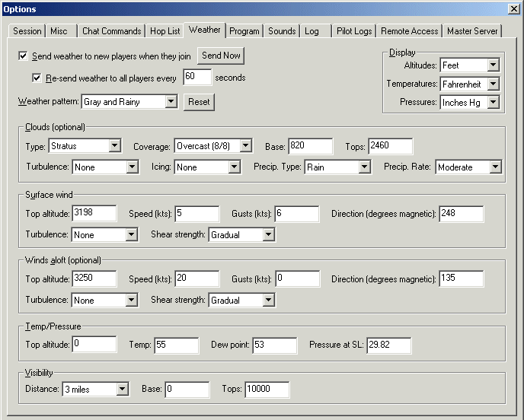Open Winds aloft Turbulence dropdown
Image resolution: width=524 pixels, height=420 pixels.
coord(105,300)
